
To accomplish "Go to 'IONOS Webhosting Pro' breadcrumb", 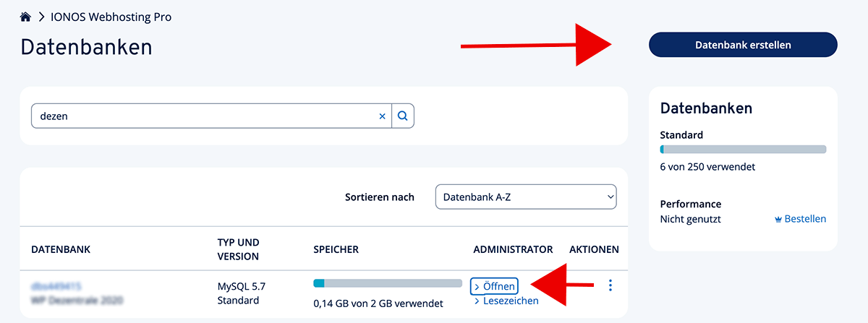I will [111, 17].
